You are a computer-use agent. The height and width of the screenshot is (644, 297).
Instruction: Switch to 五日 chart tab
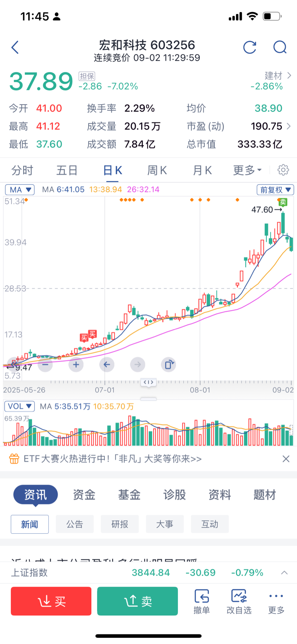pyautogui.click(x=67, y=170)
